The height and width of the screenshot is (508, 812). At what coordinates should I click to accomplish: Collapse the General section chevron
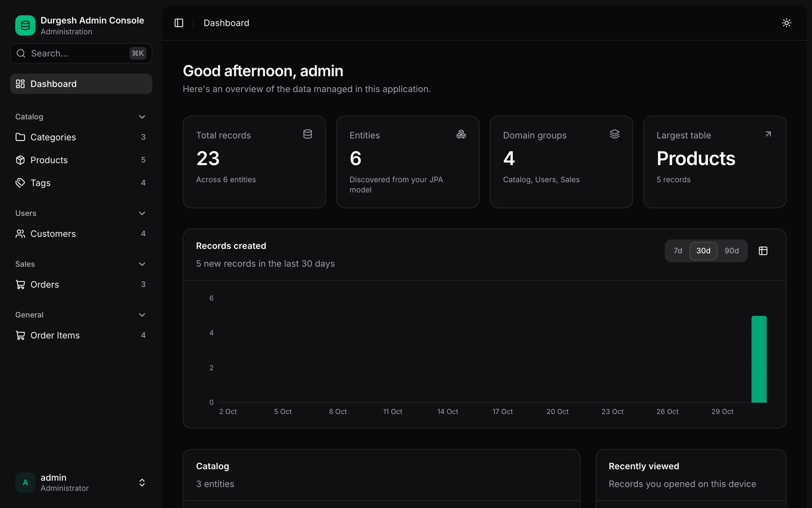click(x=142, y=315)
